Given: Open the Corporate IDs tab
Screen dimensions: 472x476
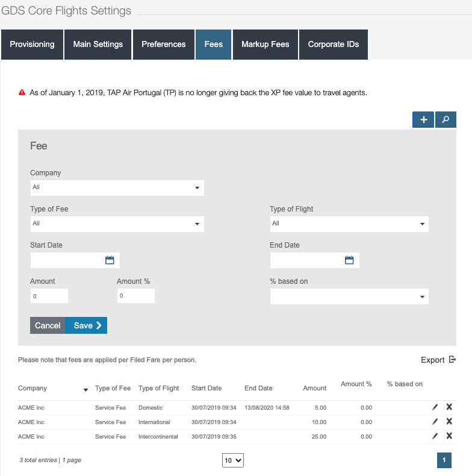Looking at the screenshot, I should click(x=333, y=45).
